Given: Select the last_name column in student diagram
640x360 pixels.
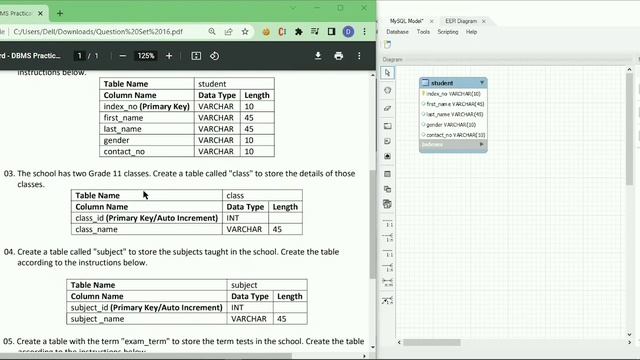Looking at the screenshot, I should pyautogui.click(x=453, y=114).
